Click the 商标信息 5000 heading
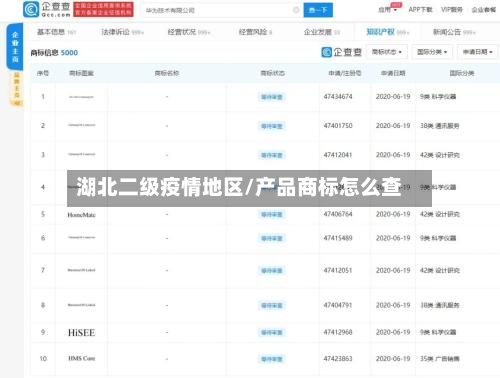This screenshot has width=500, height=378. [54, 53]
